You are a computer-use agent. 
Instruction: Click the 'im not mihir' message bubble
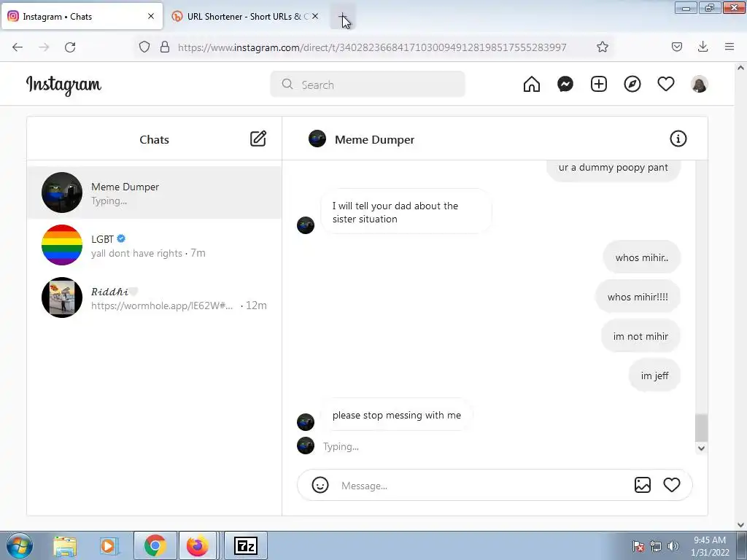(640, 336)
